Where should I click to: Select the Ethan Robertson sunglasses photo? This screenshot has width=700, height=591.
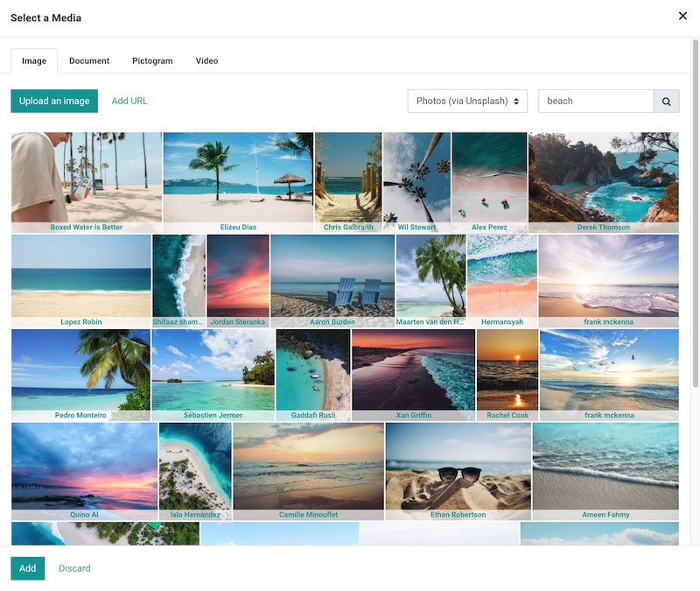click(457, 464)
